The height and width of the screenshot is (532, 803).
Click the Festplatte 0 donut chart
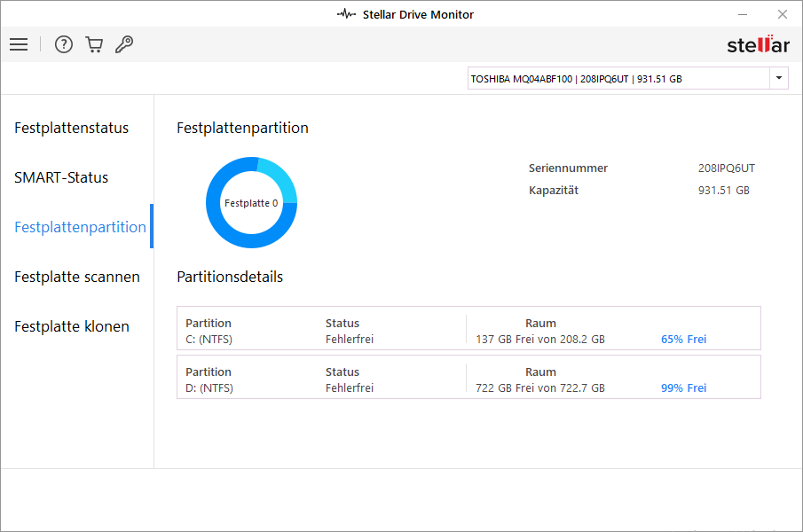click(x=251, y=203)
